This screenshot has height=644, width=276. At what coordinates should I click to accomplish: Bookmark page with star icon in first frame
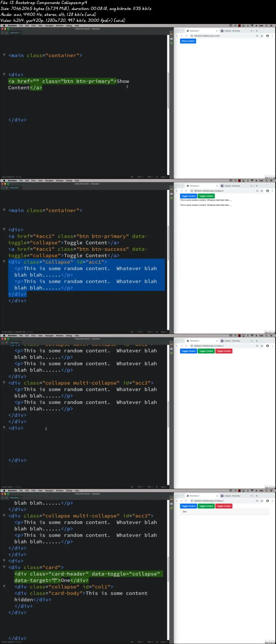tap(262, 36)
